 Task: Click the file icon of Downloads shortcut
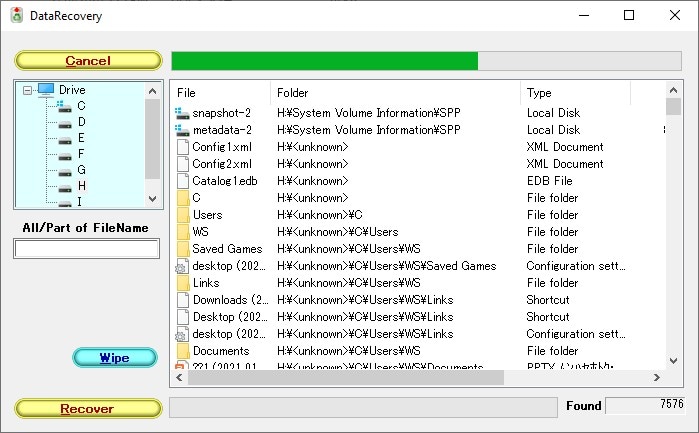click(x=183, y=300)
